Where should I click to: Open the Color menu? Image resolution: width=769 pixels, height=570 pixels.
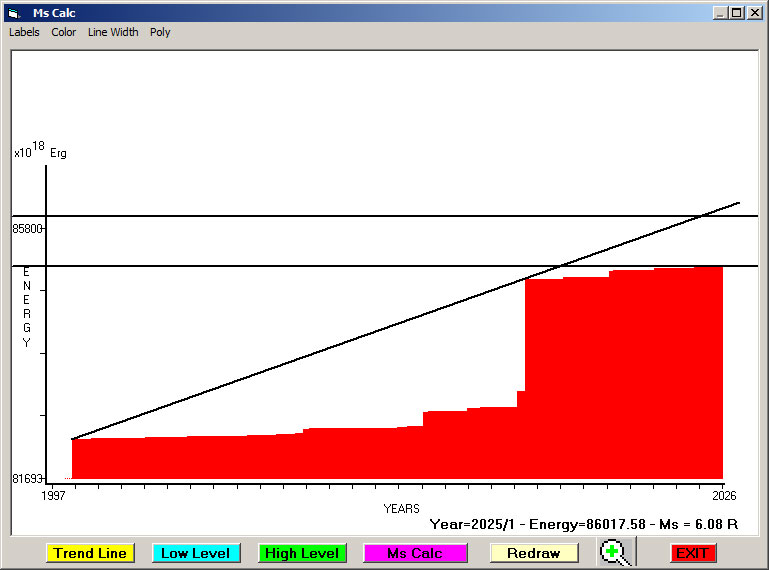pyautogui.click(x=64, y=32)
